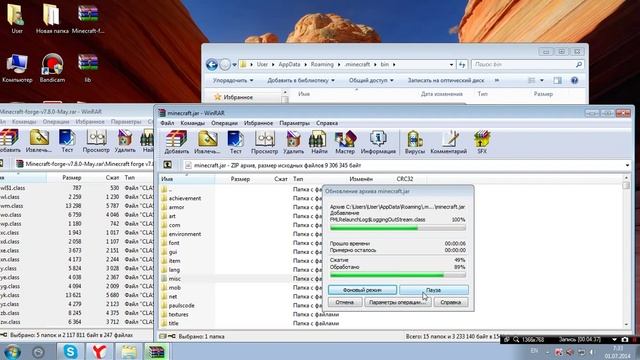Click the Пауза button in update dialog
Viewport: 640px width, 360px height.
point(433,290)
